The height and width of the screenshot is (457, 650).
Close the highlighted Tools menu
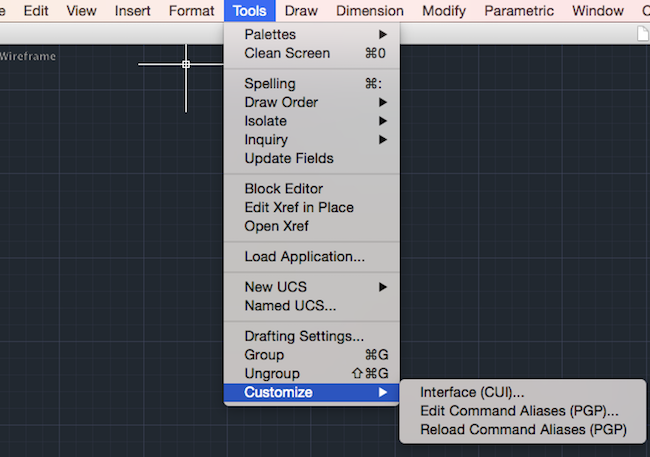(250, 10)
